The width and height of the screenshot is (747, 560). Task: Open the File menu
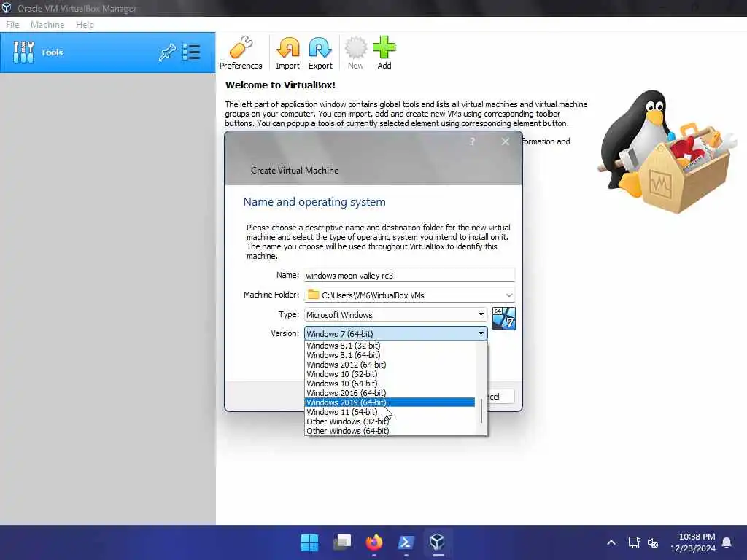tap(12, 25)
